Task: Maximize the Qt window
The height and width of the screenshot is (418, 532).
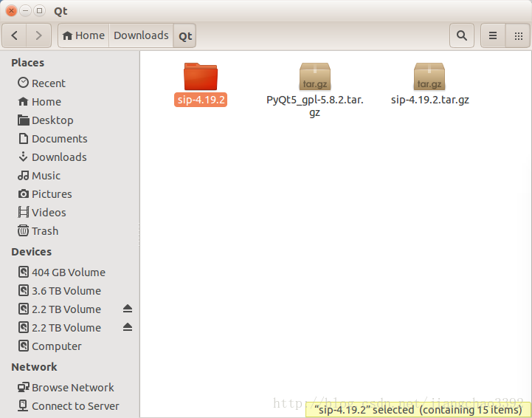Action: (39, 11)
